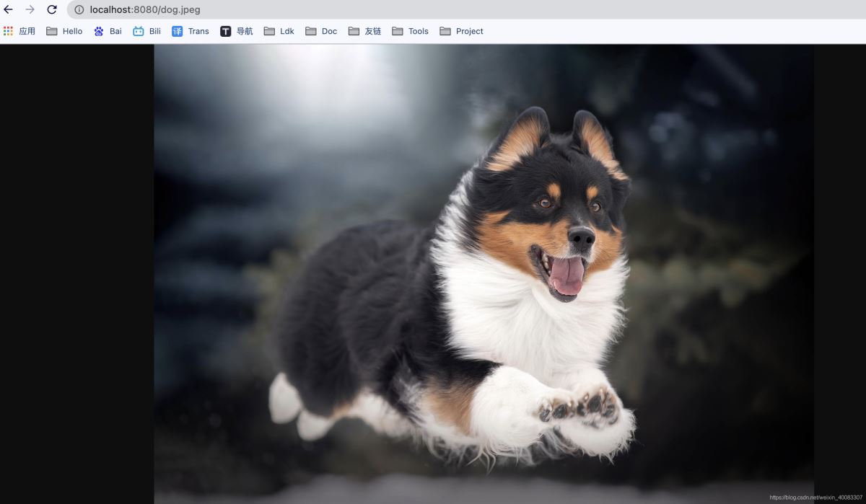Open the Bili bookmark
Image resolution: width=866 pixels, height=504 pixels.
click(147, 31)
